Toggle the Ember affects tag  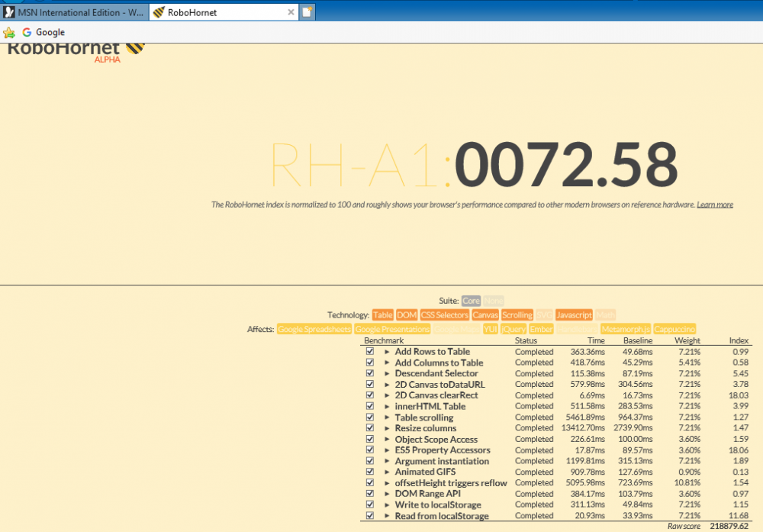click(x=541, y=329)
